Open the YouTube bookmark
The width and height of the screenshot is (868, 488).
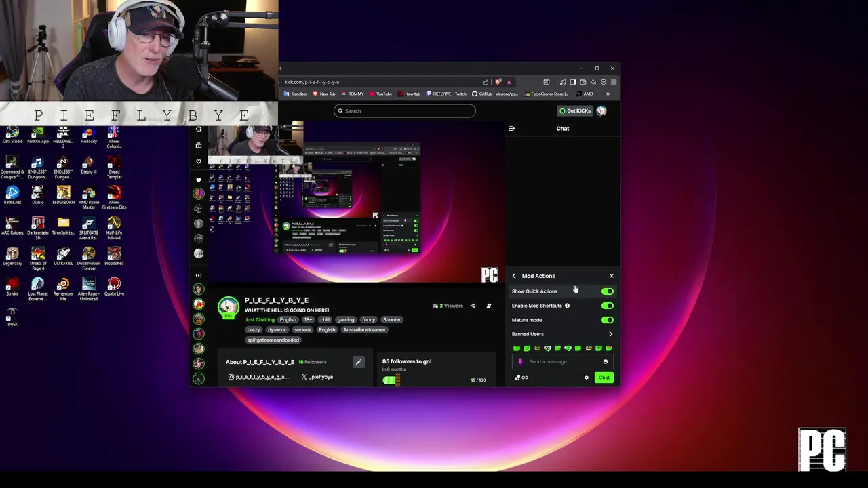[381, 94]
